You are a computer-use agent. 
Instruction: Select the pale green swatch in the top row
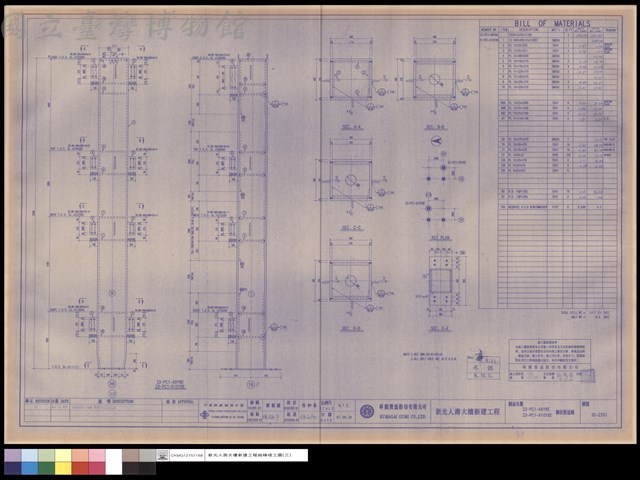(47, 456)
